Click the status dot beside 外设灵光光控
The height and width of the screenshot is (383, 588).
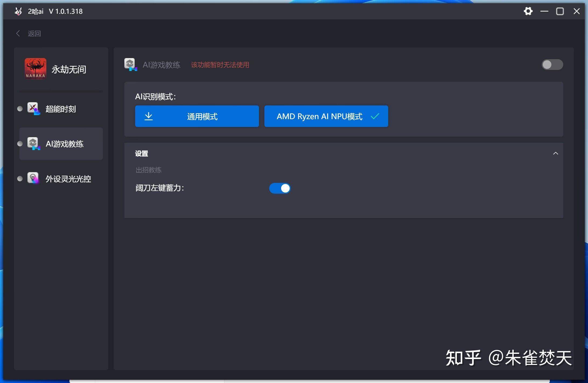click(20, 179)
